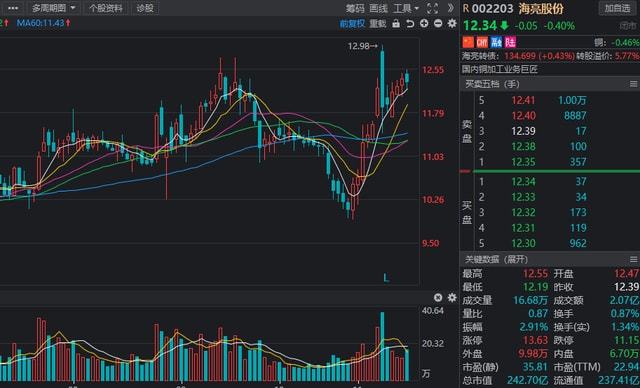The height and width of the screenshot is (388, 640).
Task: Select the 筹码 chip distribution view
Action: pos(355,8)
